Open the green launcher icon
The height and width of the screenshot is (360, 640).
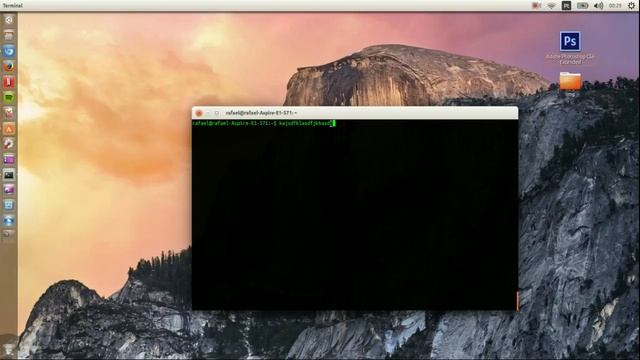[x=9, y=98]
